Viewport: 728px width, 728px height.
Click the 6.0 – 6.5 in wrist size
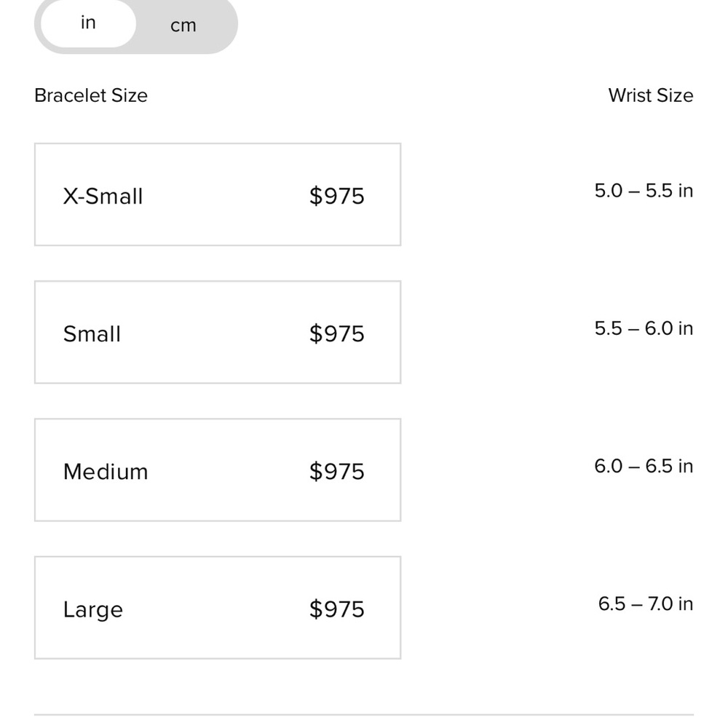pos(644,466)
